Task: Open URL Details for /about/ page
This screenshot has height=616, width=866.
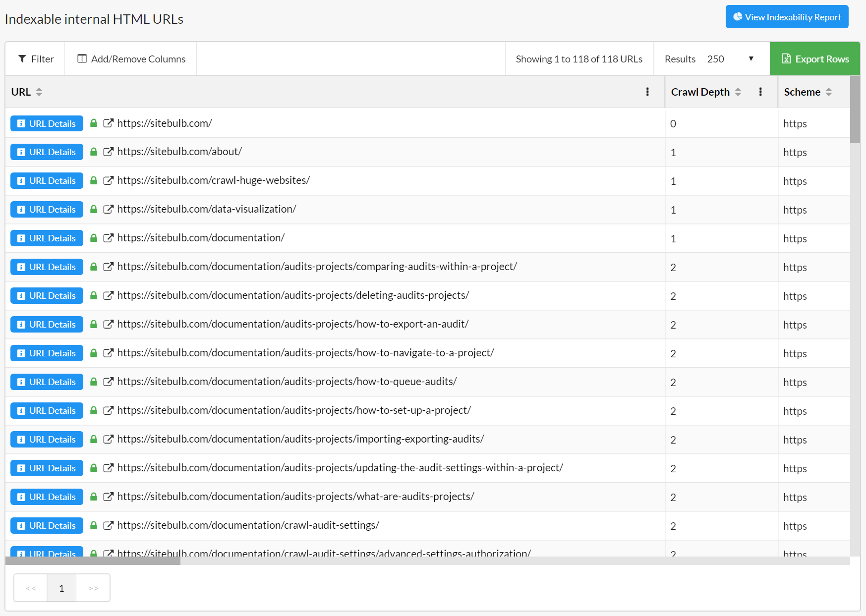Action: click(x=47, y=152)
